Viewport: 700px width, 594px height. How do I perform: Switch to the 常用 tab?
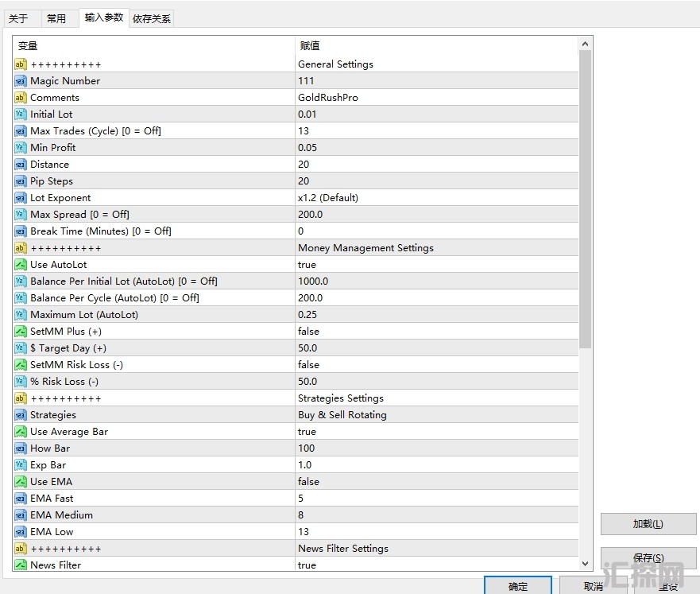click(x=56, y=18)
